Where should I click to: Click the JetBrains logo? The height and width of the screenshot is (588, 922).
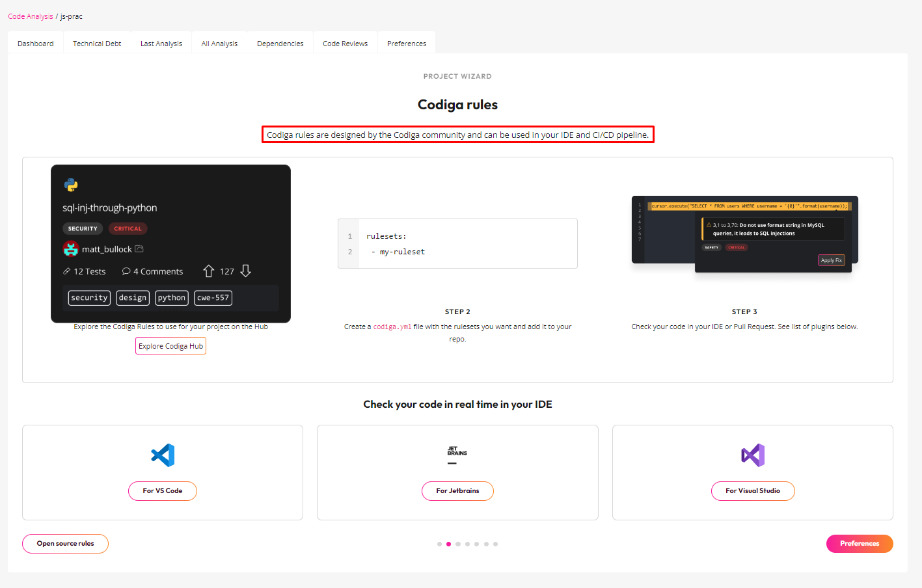point(457,455)
